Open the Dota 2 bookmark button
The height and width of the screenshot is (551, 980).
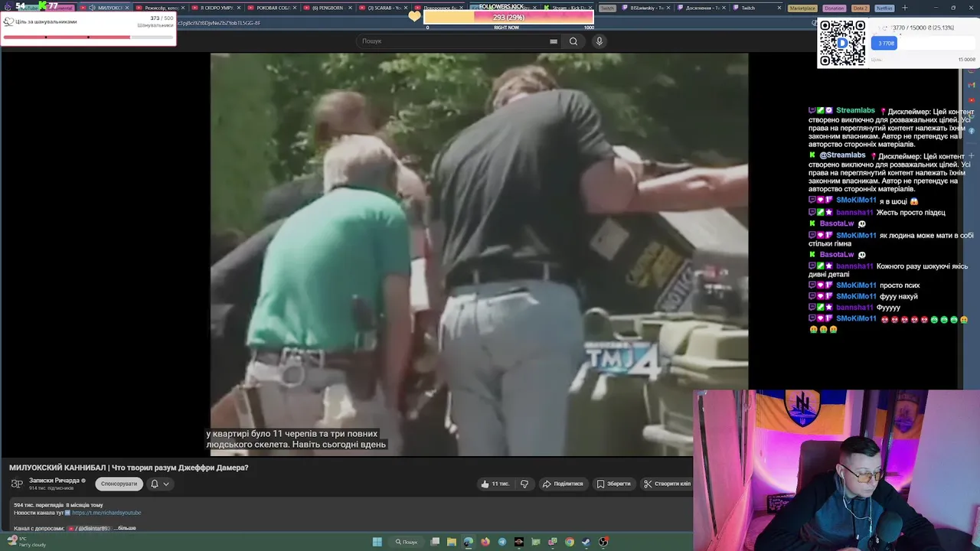click(860, 8)
